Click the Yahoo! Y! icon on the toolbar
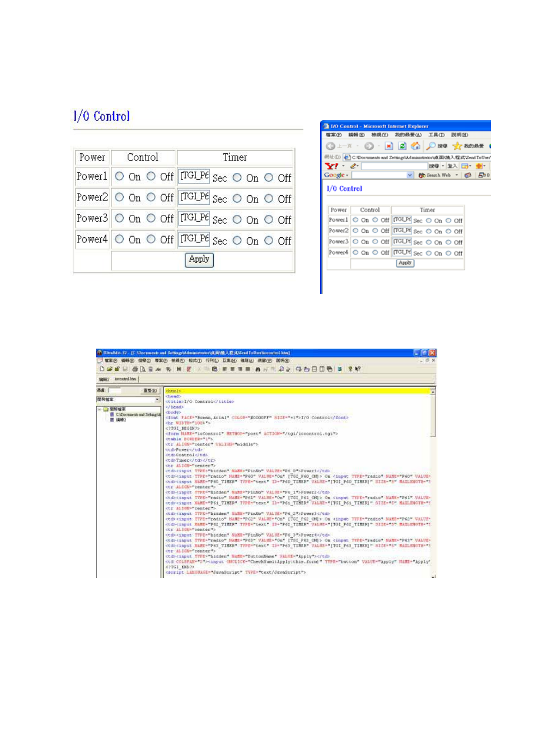This screenshot has height=756, width=534. [331, 166]
